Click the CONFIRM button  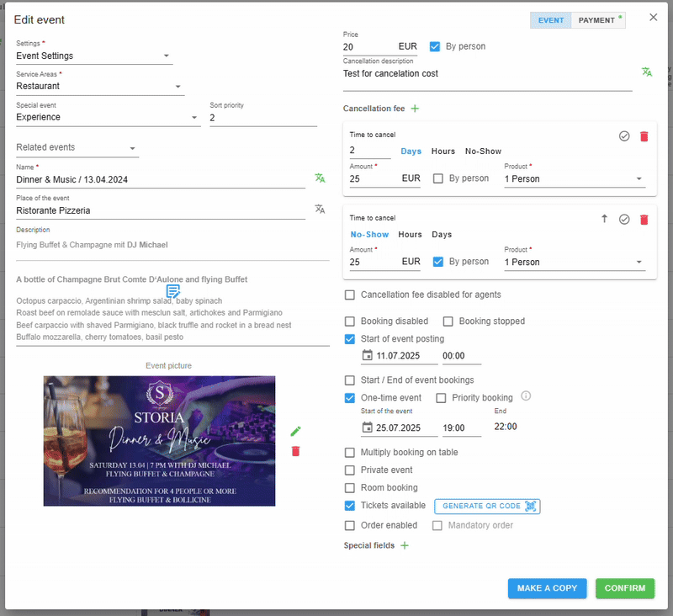tap(625, 588)
